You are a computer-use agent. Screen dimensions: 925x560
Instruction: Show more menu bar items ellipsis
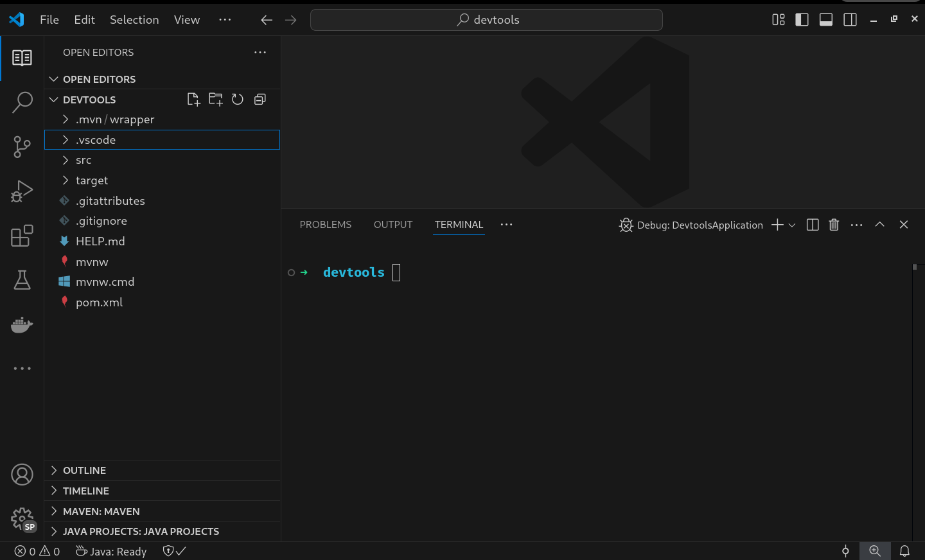225,20
